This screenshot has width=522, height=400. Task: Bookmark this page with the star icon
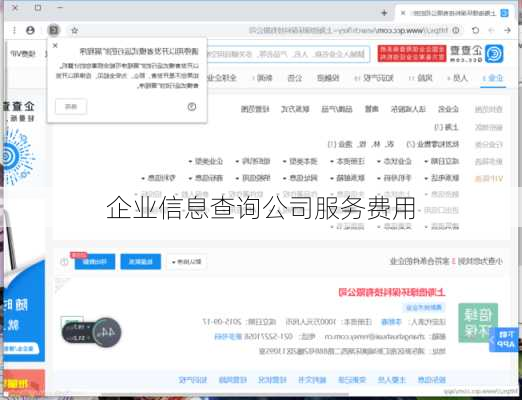click(74, 31)
